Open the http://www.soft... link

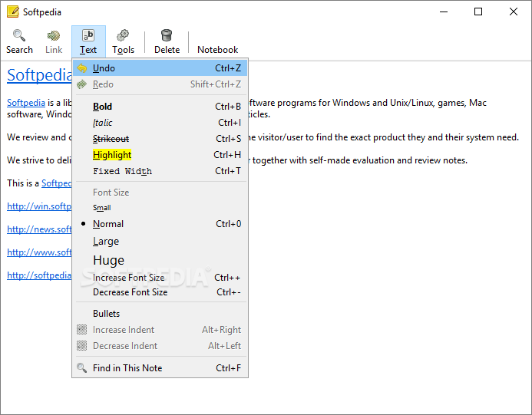coord(39,252)
